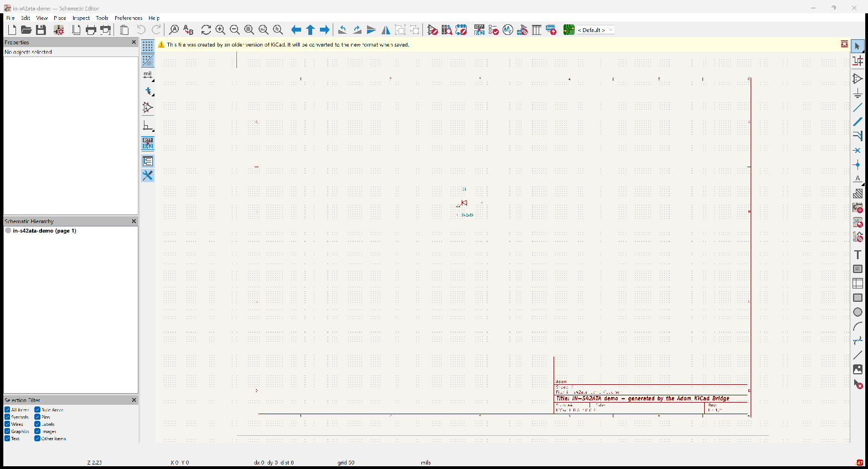
Task: Open PCB Editor icon
Action: (x=569, y=30)
